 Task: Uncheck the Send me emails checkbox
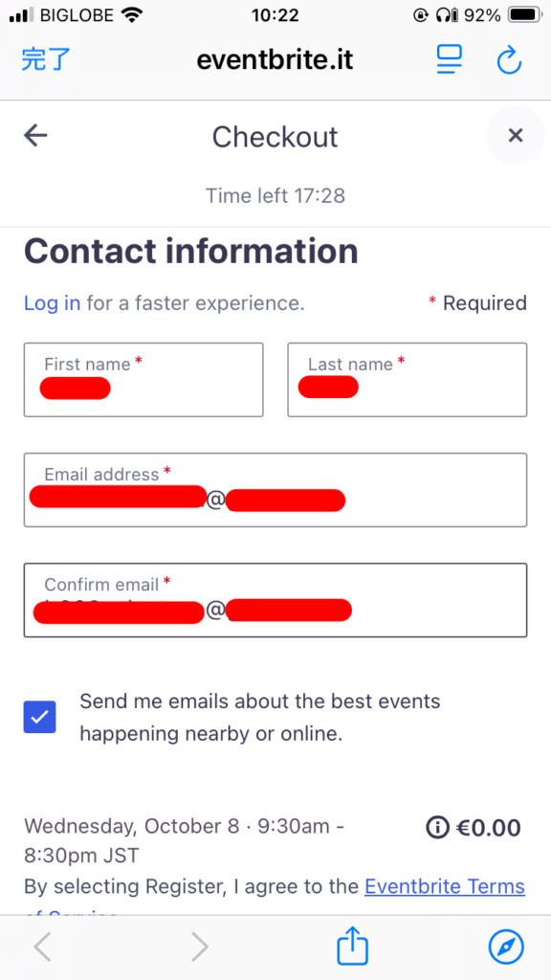click(x=40, y=717)
